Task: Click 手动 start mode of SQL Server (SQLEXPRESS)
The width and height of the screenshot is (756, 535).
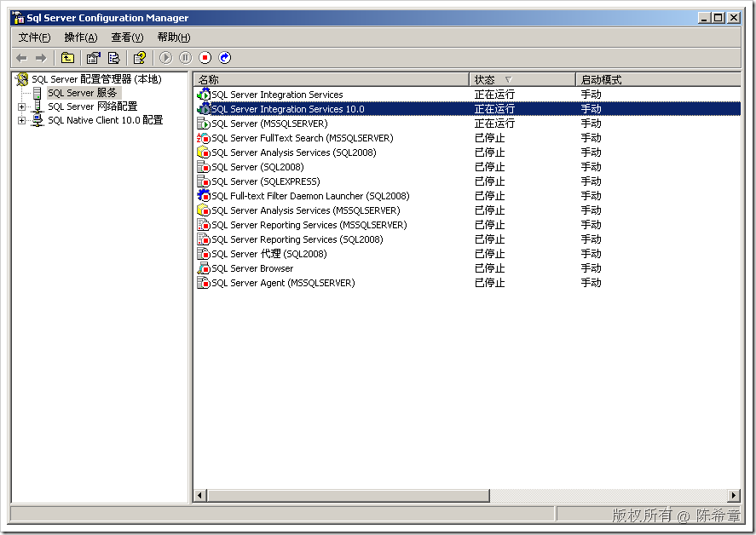Action: pos(591,181)
